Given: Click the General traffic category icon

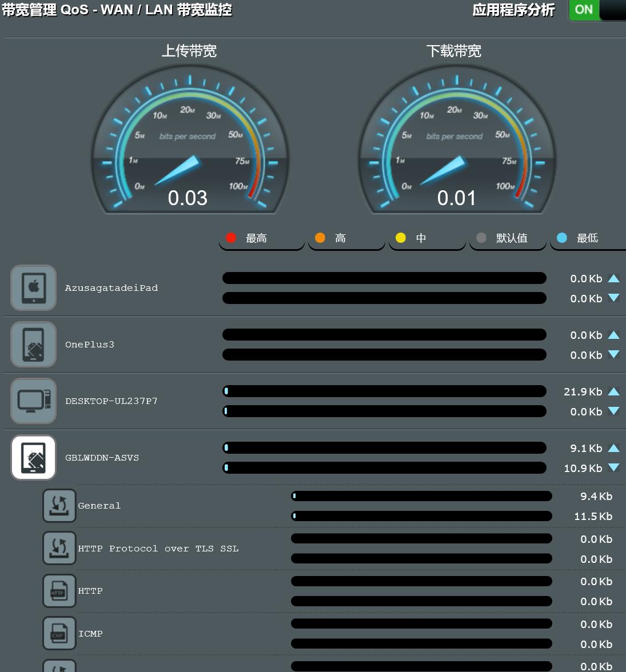Looking at the screenshot, I should [x=59, y=505].
